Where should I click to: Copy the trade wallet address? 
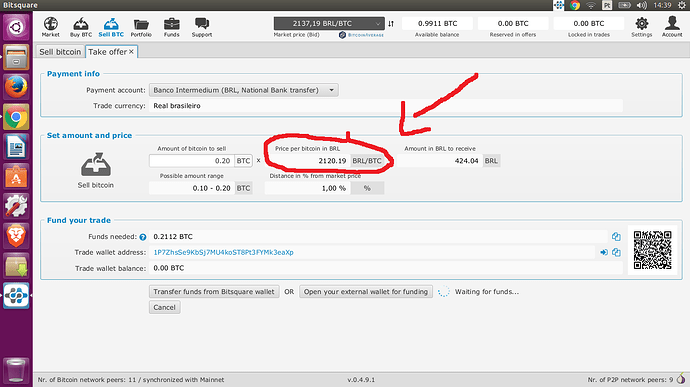pos(616,252)
